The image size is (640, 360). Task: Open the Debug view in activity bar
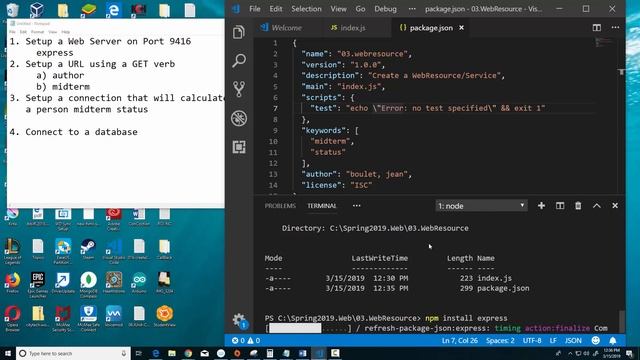coord(239,118)
